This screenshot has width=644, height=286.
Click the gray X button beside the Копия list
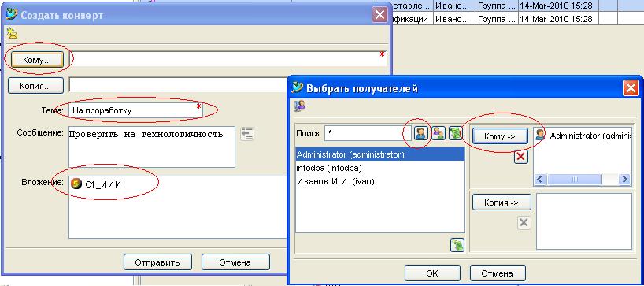[x=524, y=223]
